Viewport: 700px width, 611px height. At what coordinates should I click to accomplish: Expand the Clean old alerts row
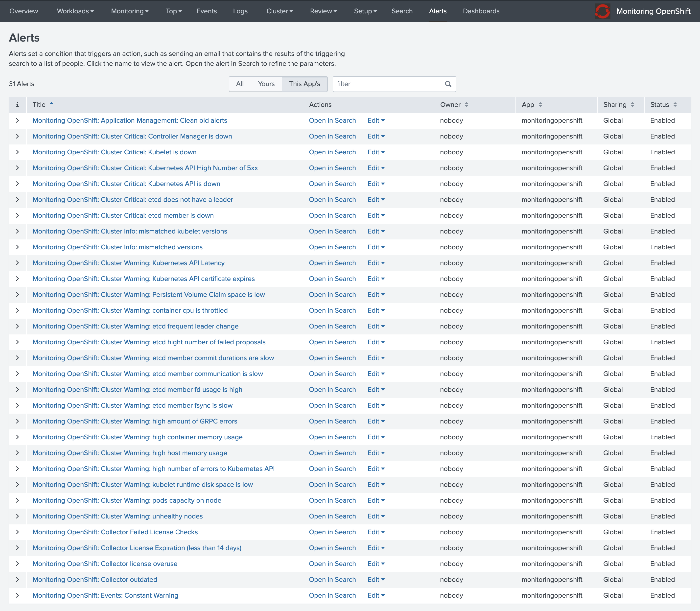click(17, 120)
